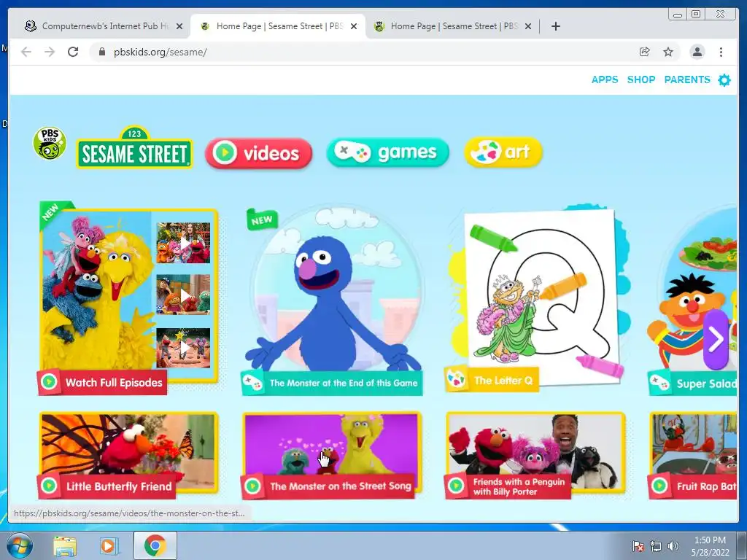747x560 pixels.
Task: Share this page via the share icon
Action: 645,52
